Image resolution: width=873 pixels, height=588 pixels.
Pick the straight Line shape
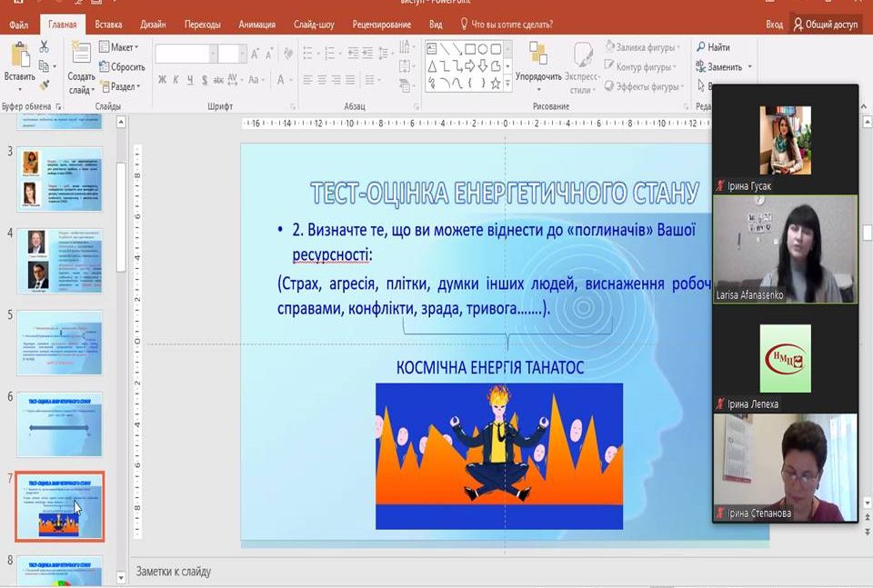click(x=445, y=49)
